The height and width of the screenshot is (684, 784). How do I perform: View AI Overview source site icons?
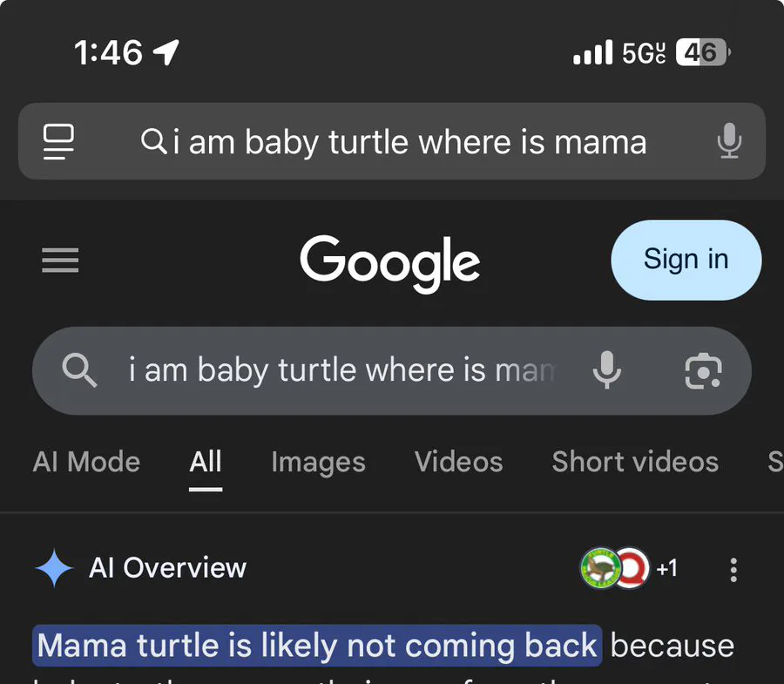point(614,569)
